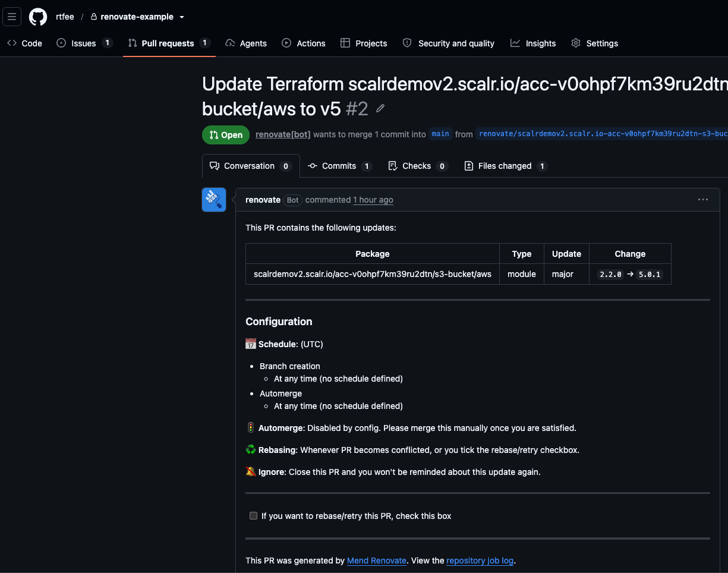The width and height of the screenshot is (728, 573).
Task: Open the Actions tab
Action: point(304,43)
